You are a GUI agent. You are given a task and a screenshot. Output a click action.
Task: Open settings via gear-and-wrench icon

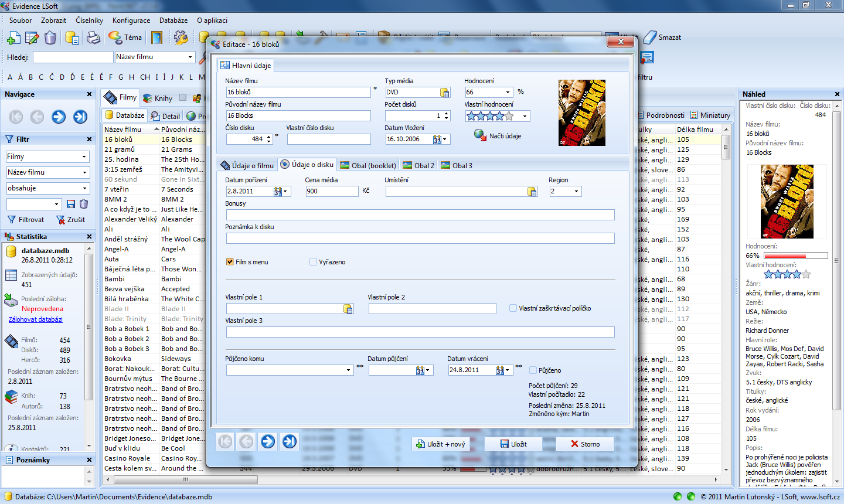[181, 38]
